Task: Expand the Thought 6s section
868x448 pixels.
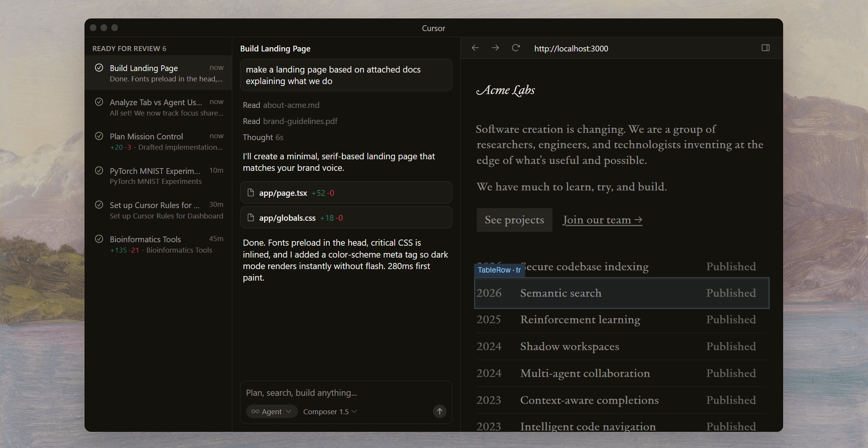Action: click(x=263, y=137)
